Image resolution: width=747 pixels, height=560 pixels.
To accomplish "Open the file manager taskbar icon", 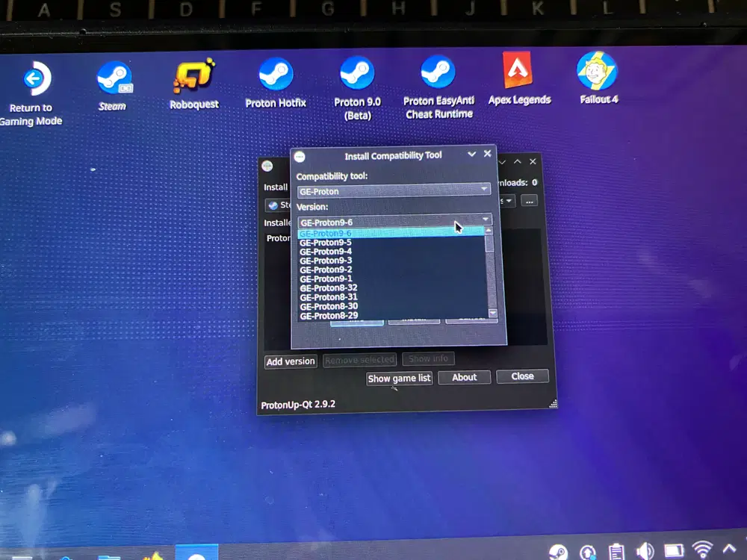I will 109,556.
